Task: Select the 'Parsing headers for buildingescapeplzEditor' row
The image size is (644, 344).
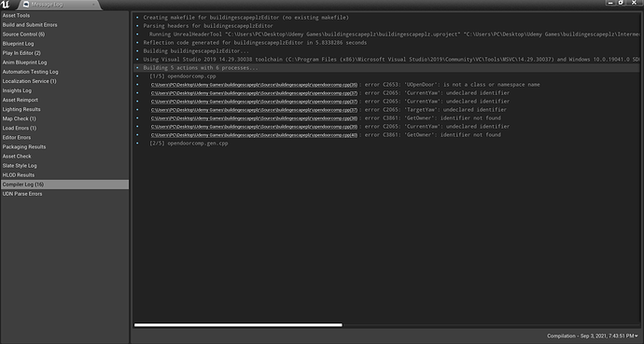Action: [x=386, y=26]
